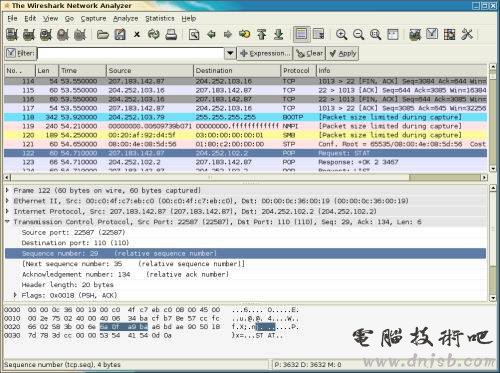Open the File menu
Screen dimensions: 500x373
[x=12, y=18]
